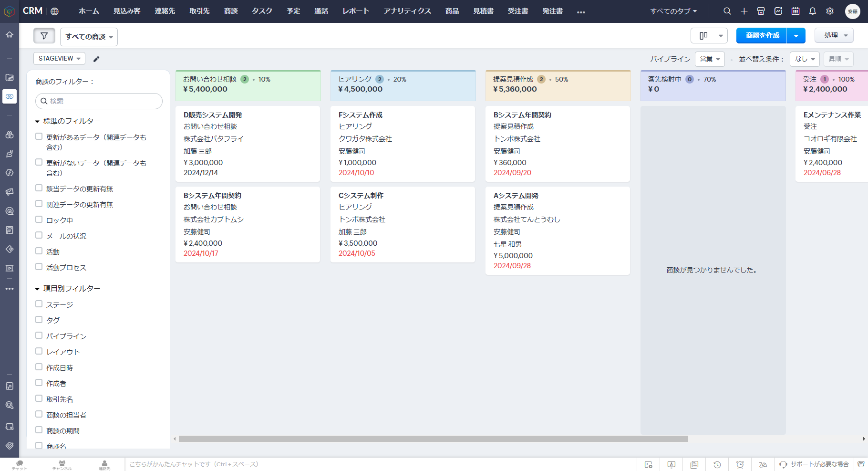
Task: Open the marketplace store icon
Action: pyautogui.click(x=761, y=11)
